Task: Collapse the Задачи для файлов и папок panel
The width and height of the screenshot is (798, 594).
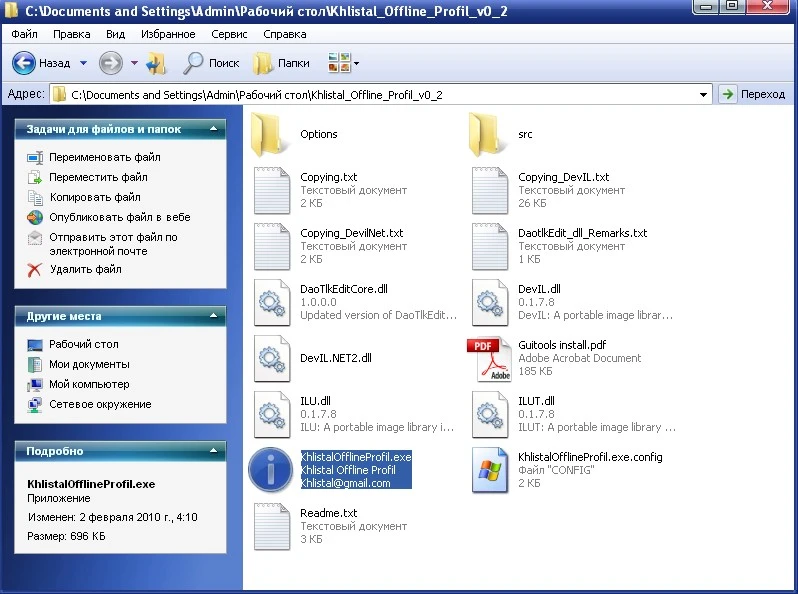Action: pos(213,129)
